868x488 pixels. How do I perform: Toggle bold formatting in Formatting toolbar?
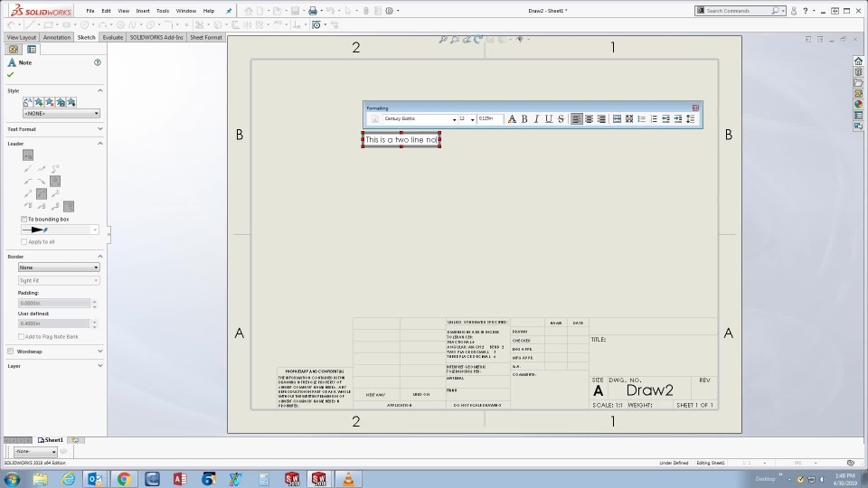coord(524,119)
